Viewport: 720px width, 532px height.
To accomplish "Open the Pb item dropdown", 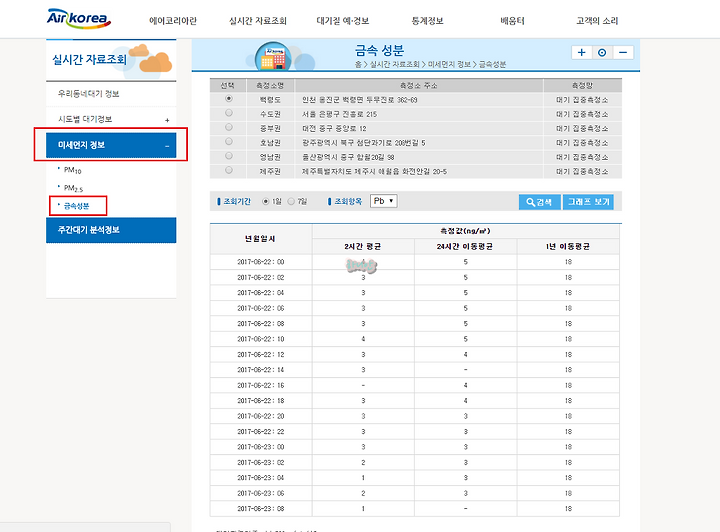I will 383,201.
